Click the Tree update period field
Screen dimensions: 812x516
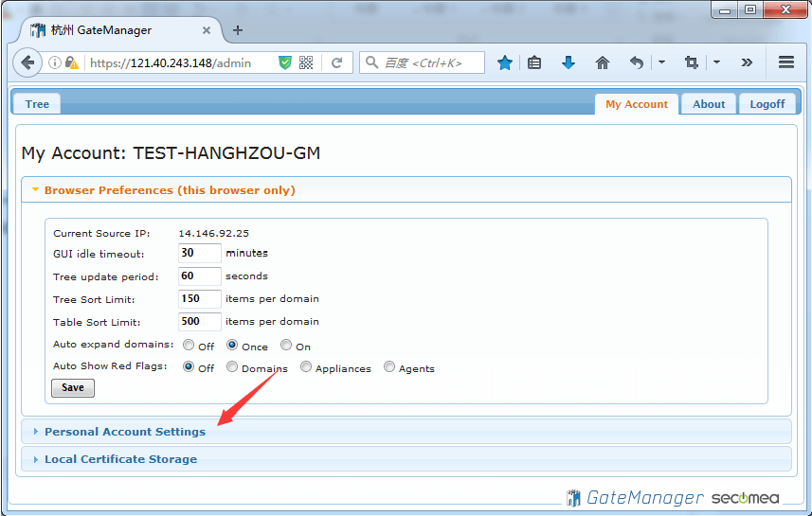pos(199,276)
